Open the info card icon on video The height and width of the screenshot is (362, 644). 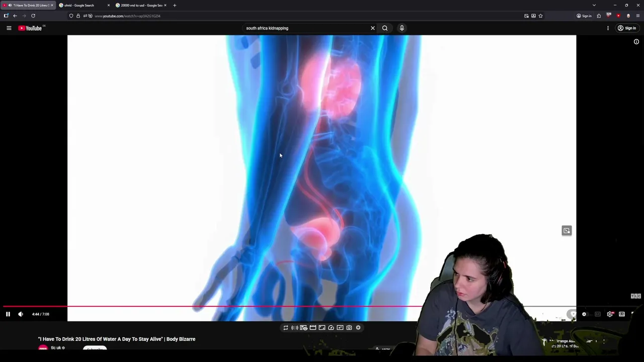point(636,42)
